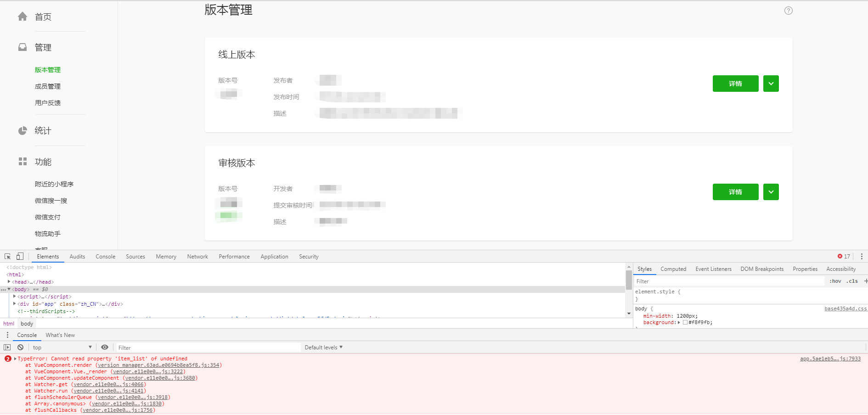Open the What's New drawer tab
This screenshot has height=415, width=868.
[x=60, y=335]
